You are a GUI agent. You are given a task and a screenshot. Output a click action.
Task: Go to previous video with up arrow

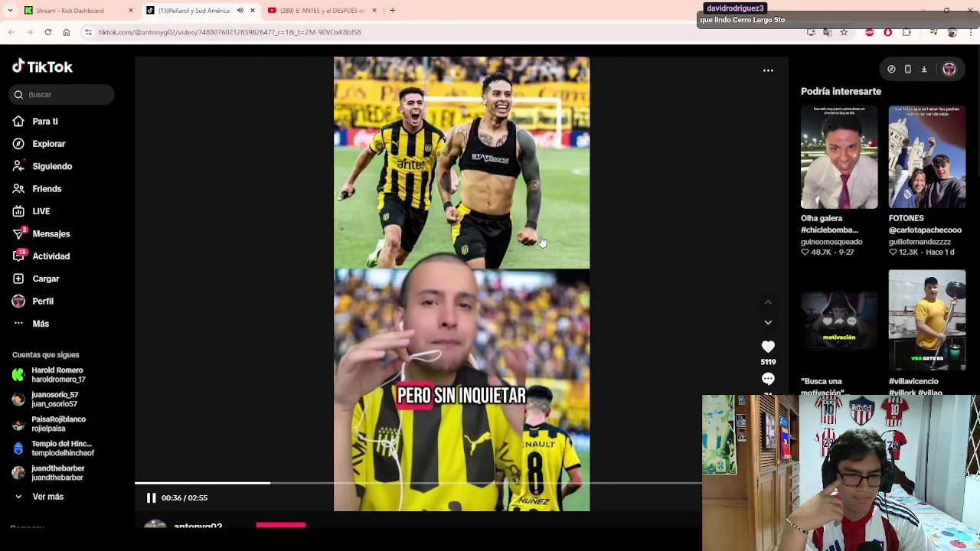(768, 302)
